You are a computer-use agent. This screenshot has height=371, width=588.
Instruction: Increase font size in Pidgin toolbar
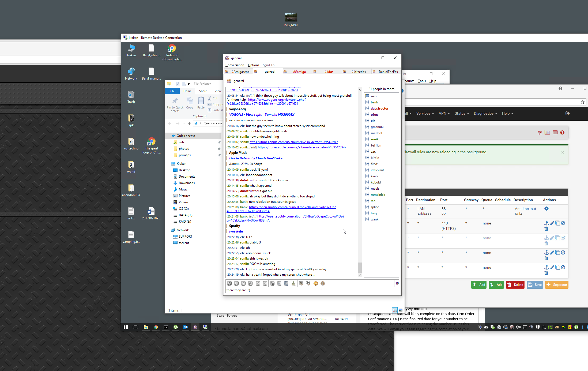point(258,283)
